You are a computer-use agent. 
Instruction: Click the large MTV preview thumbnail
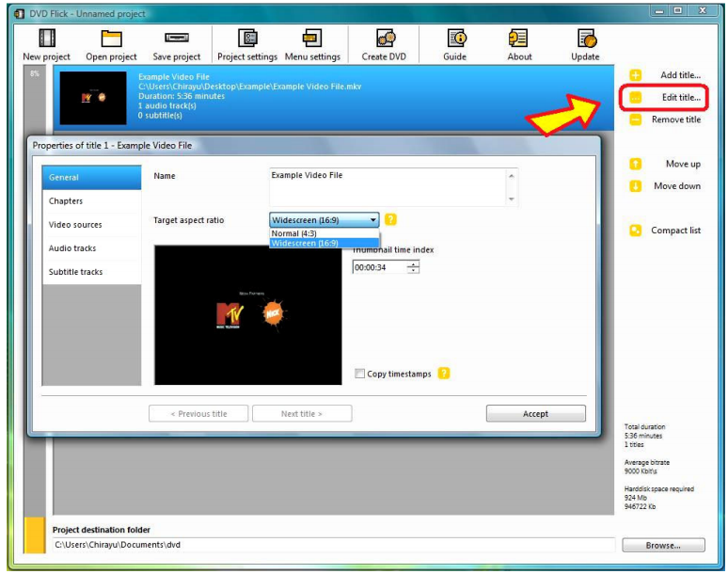pos(248,315)
